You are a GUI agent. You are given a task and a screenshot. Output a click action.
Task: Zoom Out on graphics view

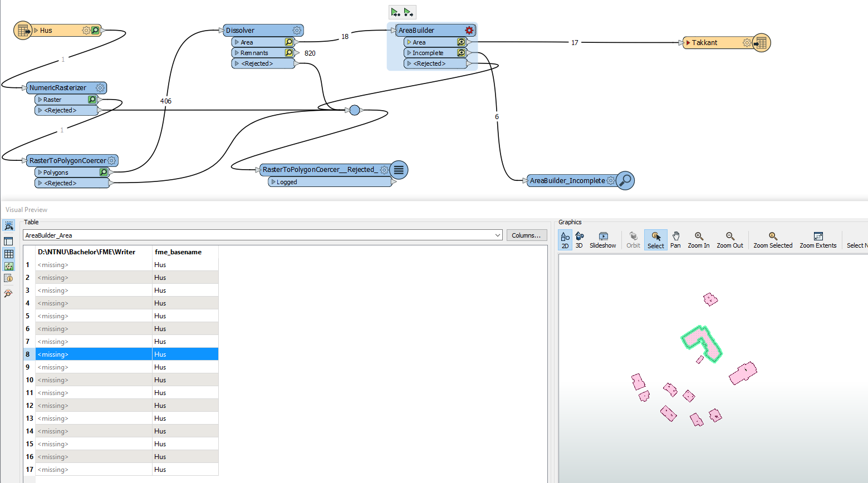[x=730, y=240]
